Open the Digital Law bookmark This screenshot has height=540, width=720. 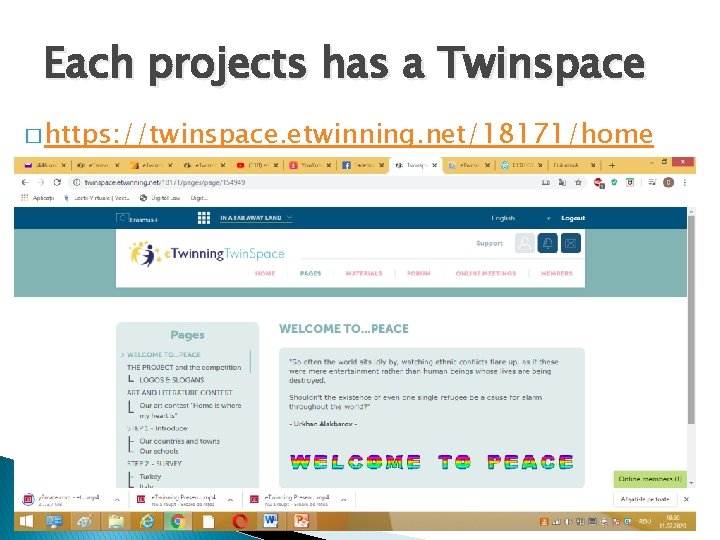point(161,198)
